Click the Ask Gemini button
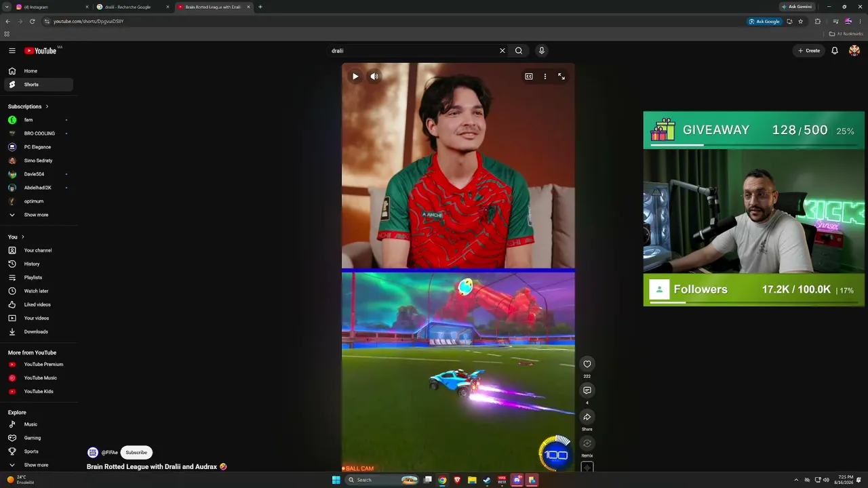Image resolution: width=868 pixels, height=488 pixels. click(x=797, y=7)
